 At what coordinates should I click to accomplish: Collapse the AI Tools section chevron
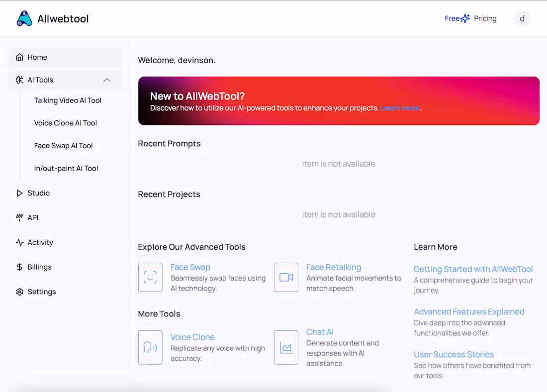(x=107, y=80)
